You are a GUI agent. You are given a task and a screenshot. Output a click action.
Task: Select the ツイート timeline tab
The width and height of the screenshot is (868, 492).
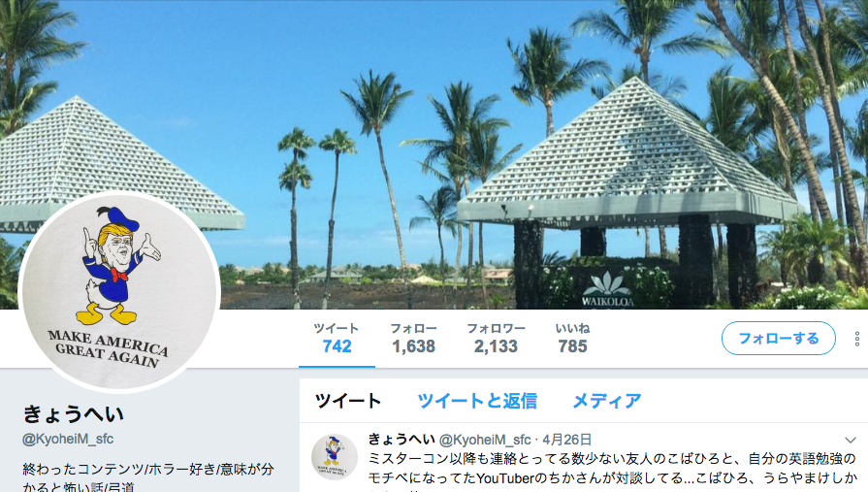(348, 401)
